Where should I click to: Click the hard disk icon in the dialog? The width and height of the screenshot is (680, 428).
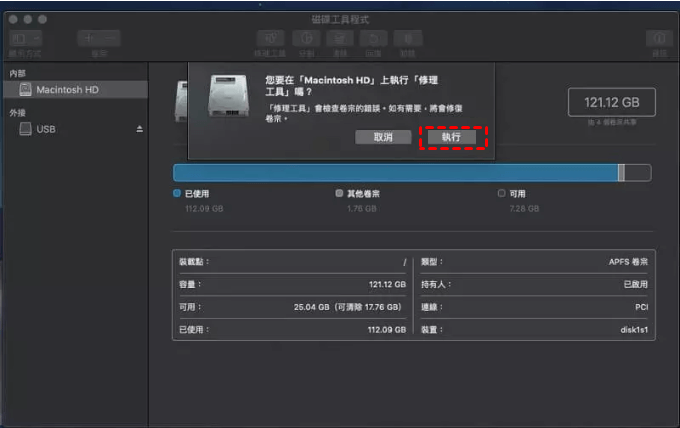(x=229, y=95)
